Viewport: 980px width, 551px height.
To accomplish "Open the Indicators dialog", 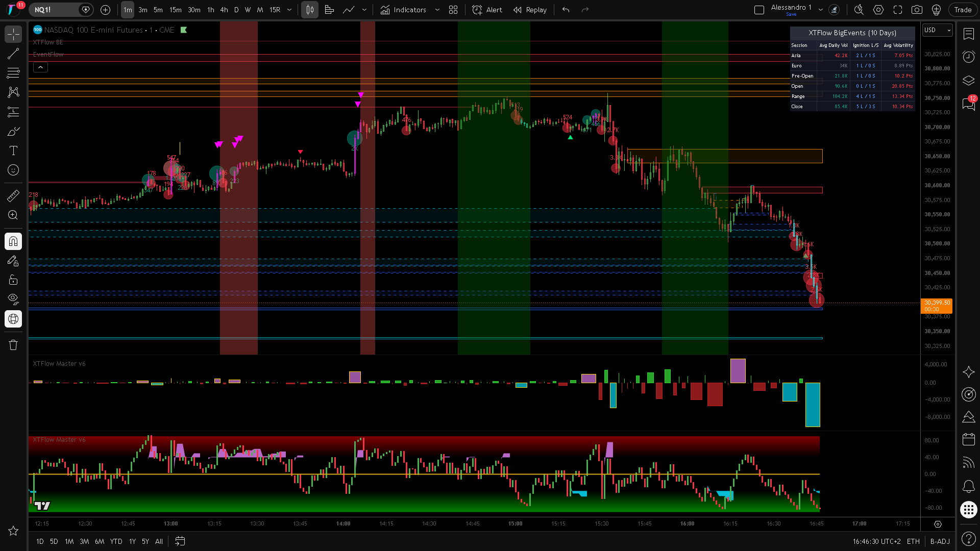I will click(403, 10).
